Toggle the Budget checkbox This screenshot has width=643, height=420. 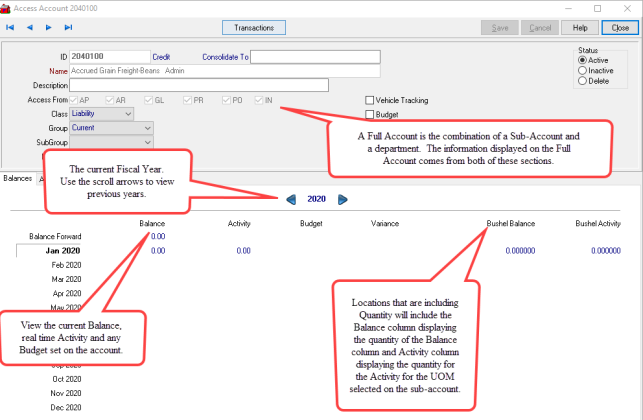(370, 115)
